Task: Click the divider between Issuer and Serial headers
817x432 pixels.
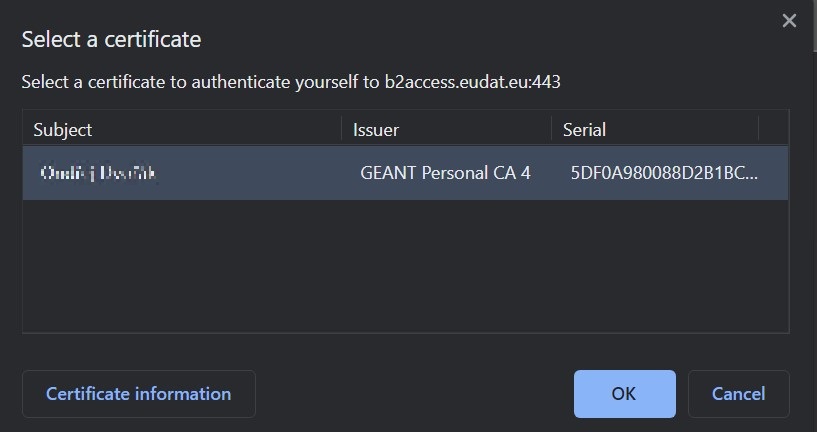Action: click(x=551, y=130)
